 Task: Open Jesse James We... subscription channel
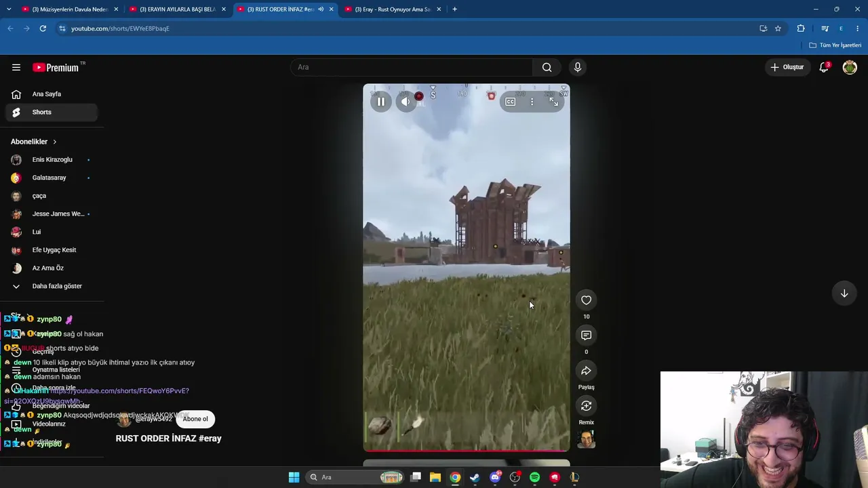(52, 213)
